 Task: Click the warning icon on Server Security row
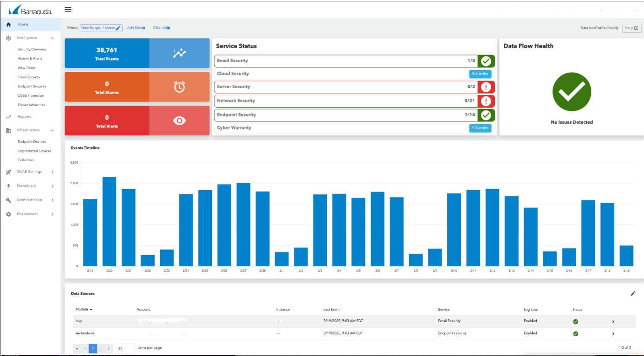click(486, 87)
